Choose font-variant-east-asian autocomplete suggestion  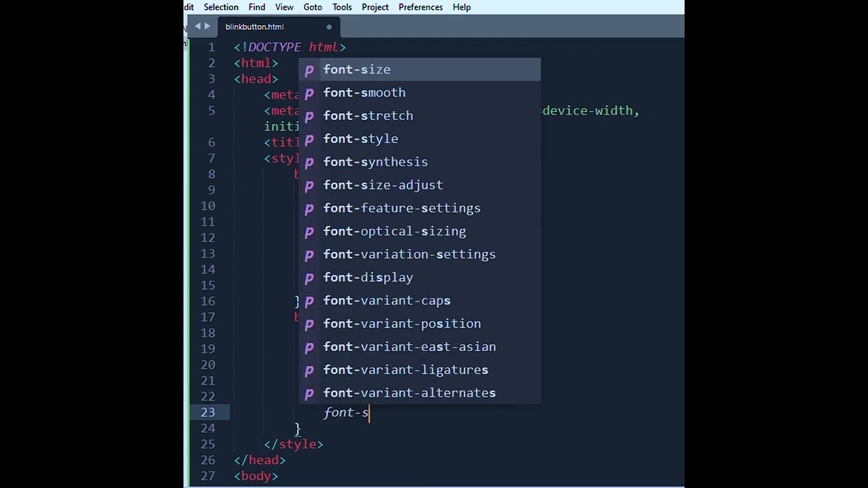click(x=420, y=346)
